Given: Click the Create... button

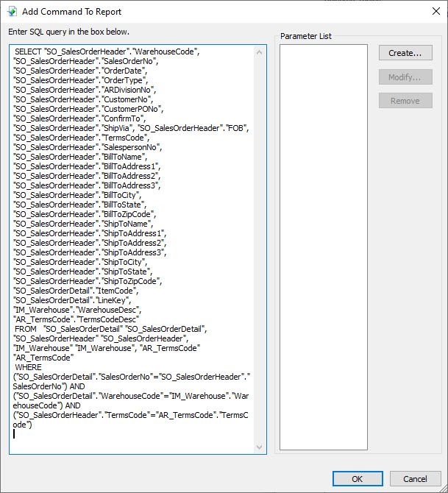Looking at the screenshot, I should [x=405, y=53].
